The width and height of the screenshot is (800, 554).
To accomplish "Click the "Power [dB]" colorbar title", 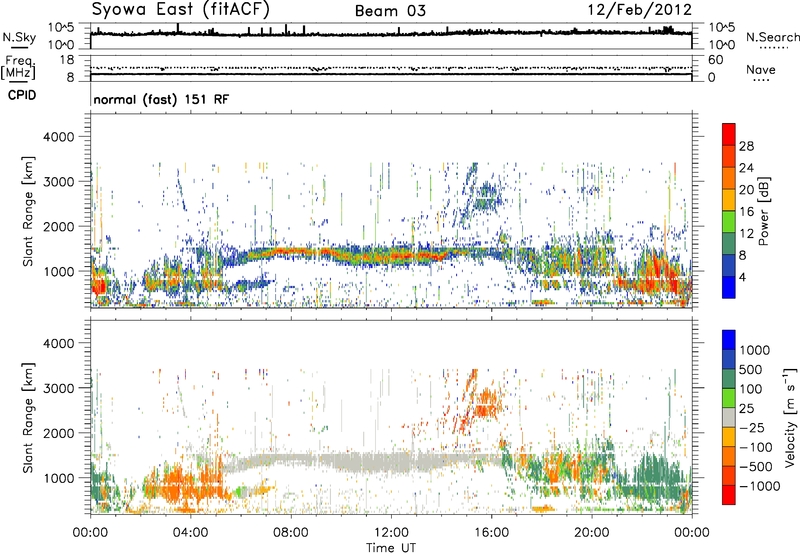I will 764,211.
